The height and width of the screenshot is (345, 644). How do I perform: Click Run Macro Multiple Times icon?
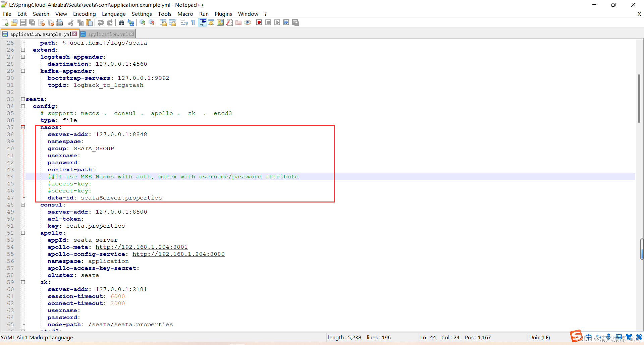286,22
